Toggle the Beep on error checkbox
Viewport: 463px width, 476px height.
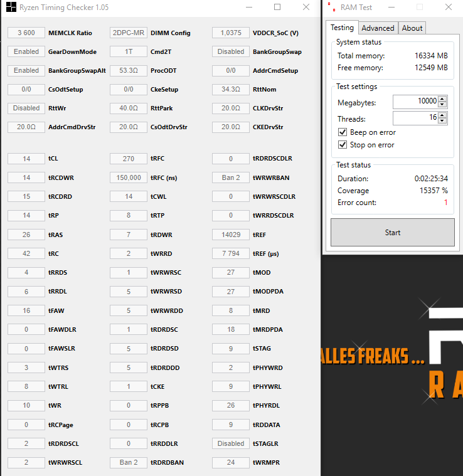click(343, 132)
